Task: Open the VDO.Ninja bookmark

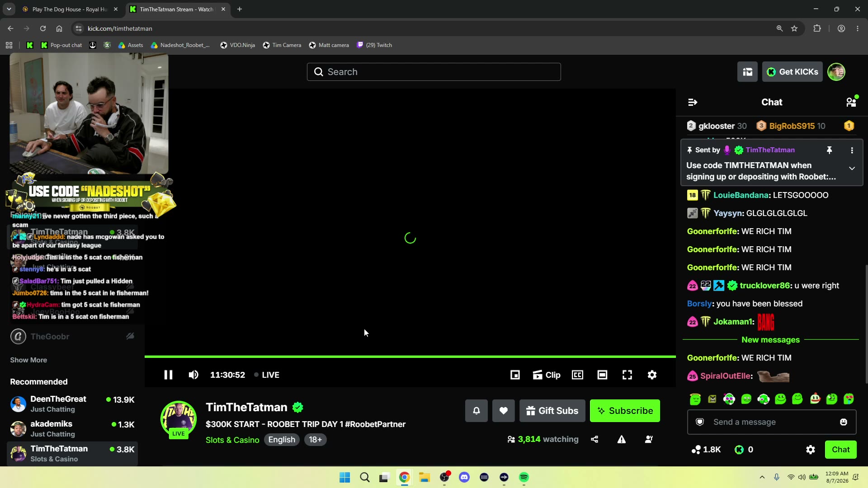Action: coord(237,45)
